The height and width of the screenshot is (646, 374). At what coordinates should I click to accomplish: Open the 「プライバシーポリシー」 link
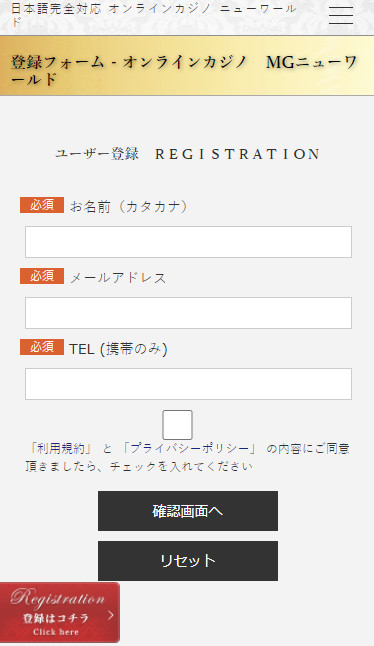189,448
